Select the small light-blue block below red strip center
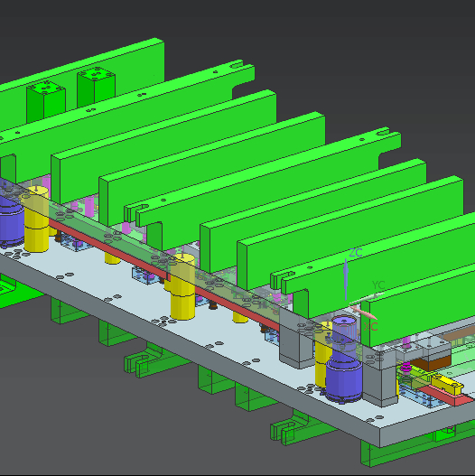This screenshot has width=475, height=476. click(x=144, y=275)
